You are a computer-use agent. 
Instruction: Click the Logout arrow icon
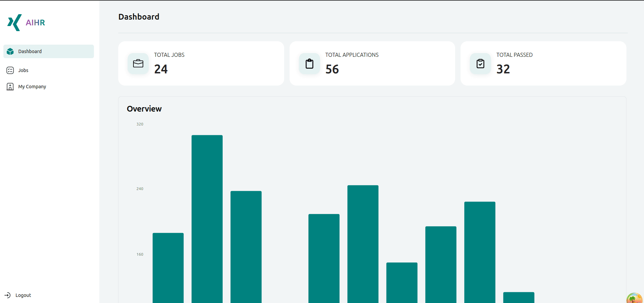[7, 295]
